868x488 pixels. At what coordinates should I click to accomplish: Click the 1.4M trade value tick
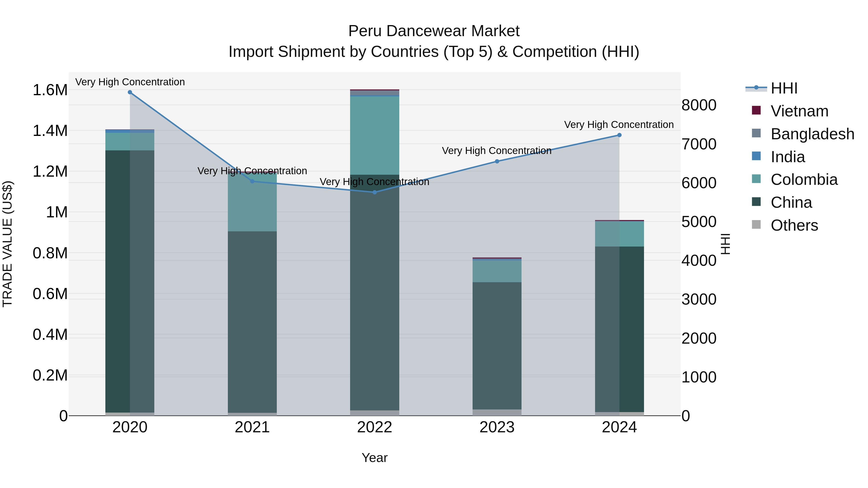point(50,131)
